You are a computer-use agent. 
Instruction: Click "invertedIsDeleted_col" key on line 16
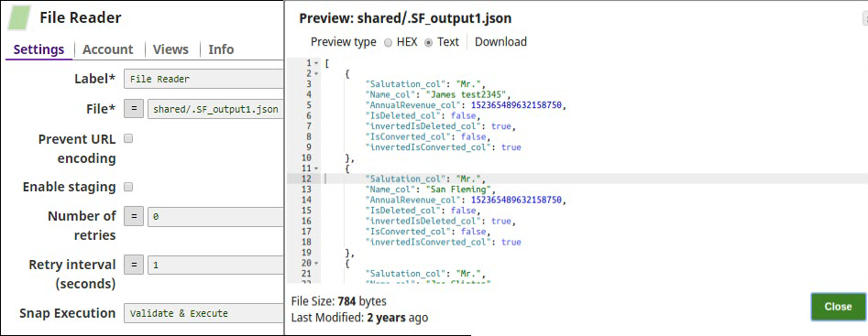423,221
